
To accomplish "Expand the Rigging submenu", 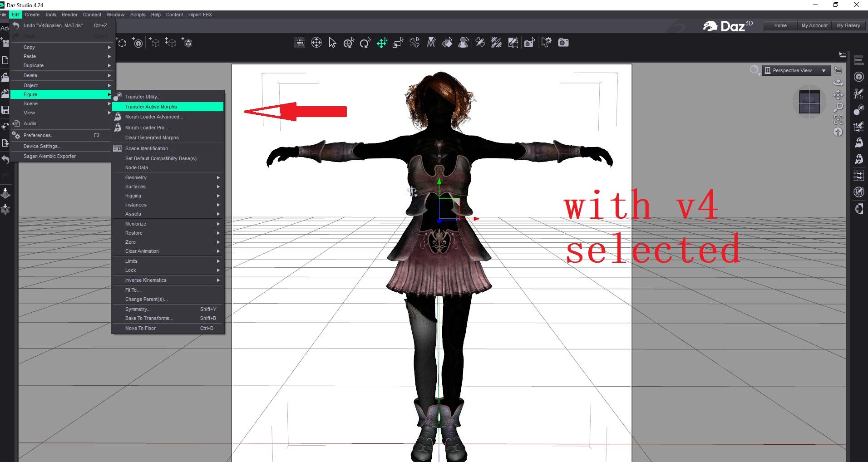I will click(168, 196).
